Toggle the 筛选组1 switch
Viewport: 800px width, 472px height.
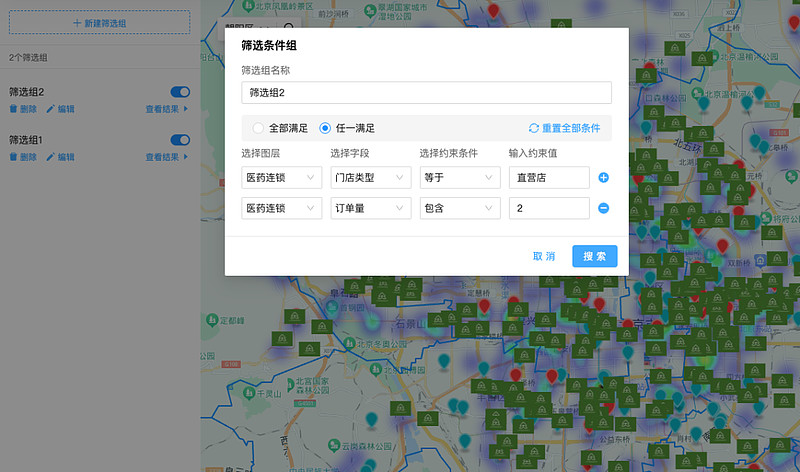180,140
